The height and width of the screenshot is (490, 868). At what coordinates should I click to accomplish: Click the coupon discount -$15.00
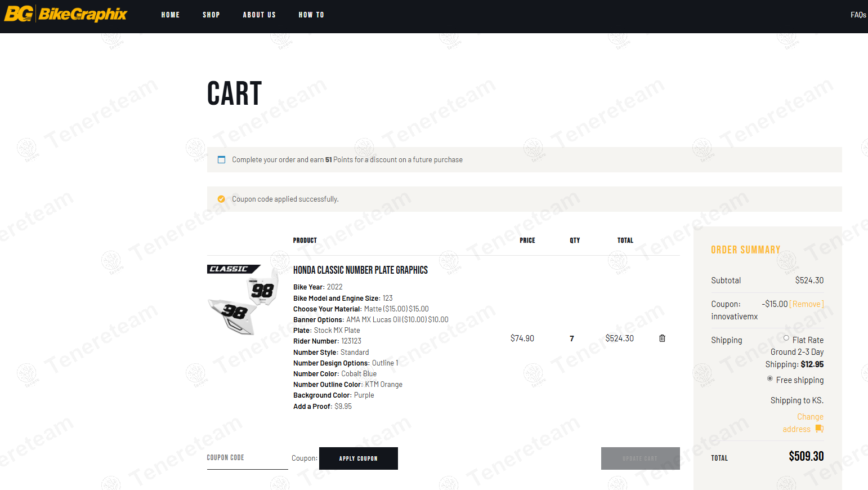pos(775,304)
